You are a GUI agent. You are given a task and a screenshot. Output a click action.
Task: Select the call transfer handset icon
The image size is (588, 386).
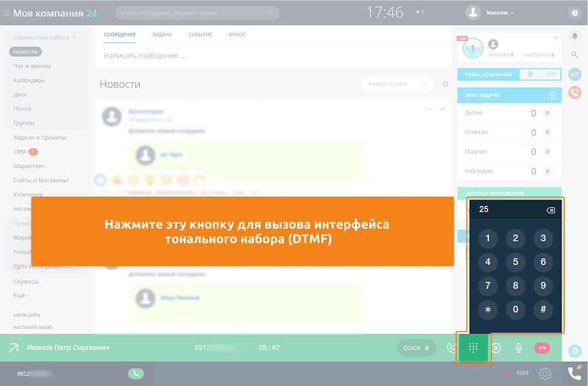pos(451,347)
